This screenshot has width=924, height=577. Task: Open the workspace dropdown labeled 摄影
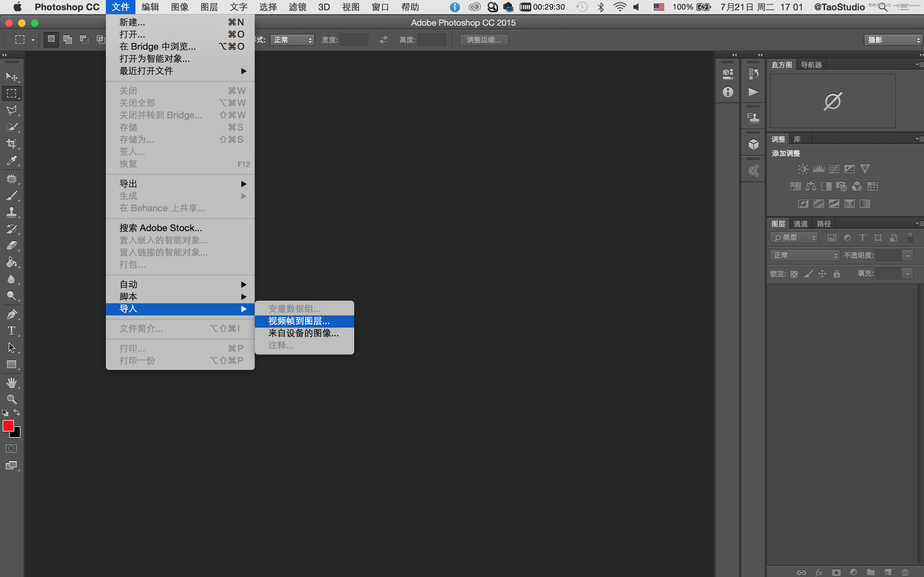point(893,40)
